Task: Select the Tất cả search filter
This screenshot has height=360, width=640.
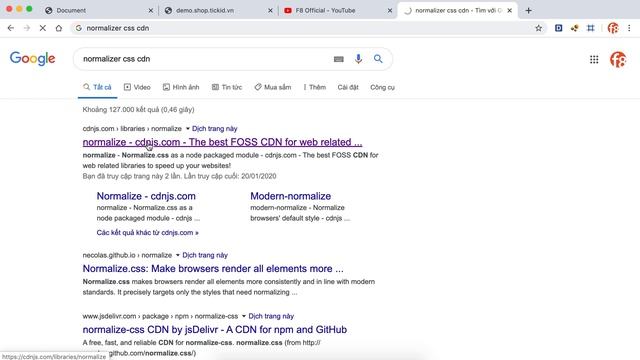Action: (97, 87)
